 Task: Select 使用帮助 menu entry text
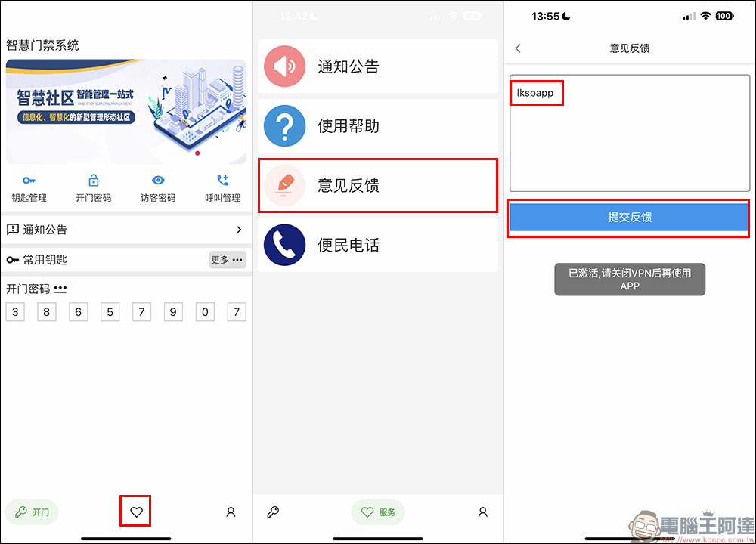tap(349, 126)
